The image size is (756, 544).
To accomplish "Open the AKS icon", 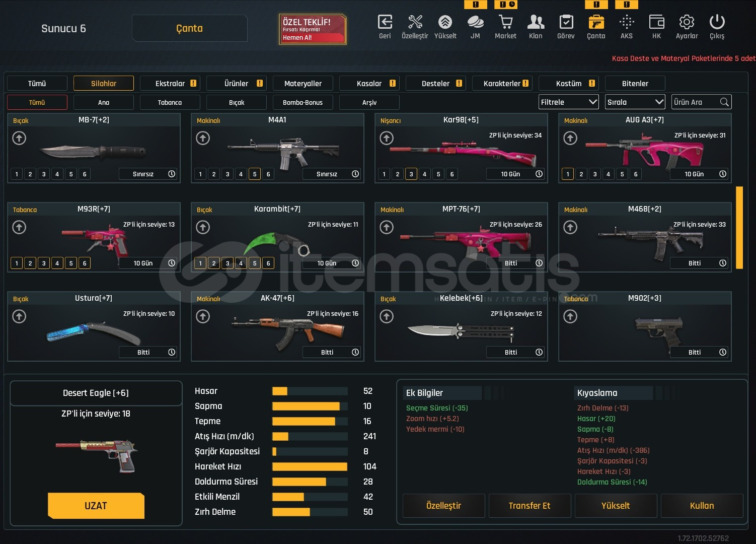I will tap(626, 22).
